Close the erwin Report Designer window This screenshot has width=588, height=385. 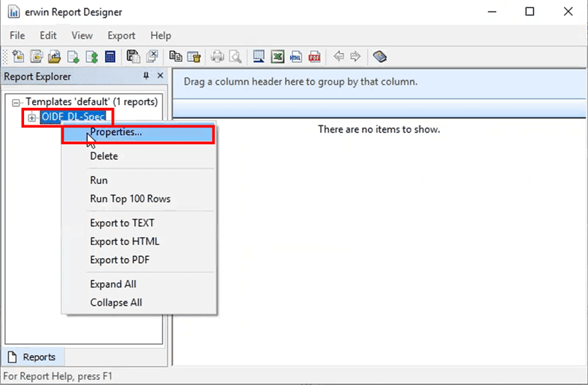(568, 12)
